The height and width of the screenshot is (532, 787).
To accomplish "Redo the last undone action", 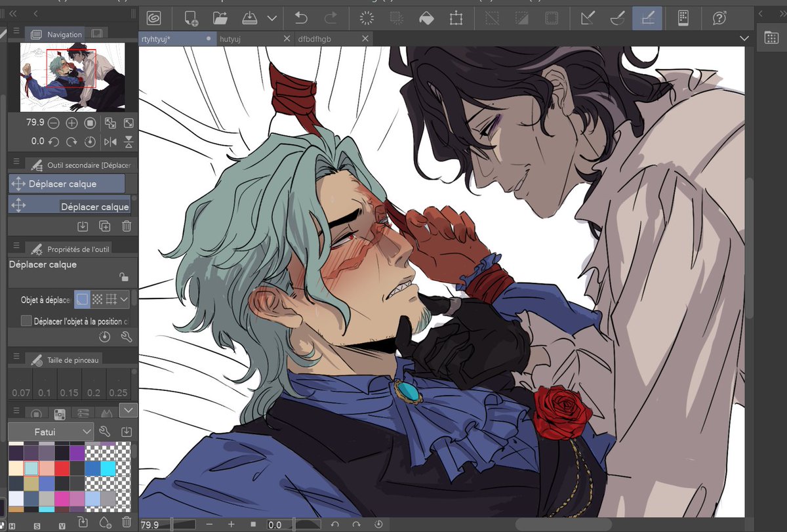I will click(331, 18).
